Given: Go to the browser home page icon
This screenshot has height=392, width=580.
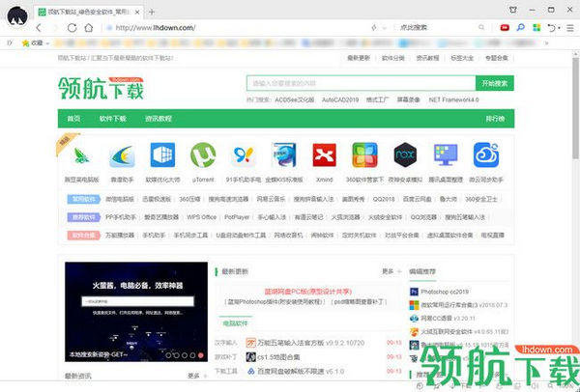Looking at the screenshot, I should coord(89,28).
